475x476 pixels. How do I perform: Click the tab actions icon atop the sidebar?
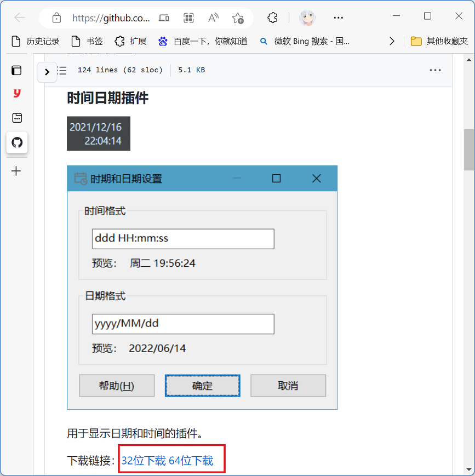[17, 70]
